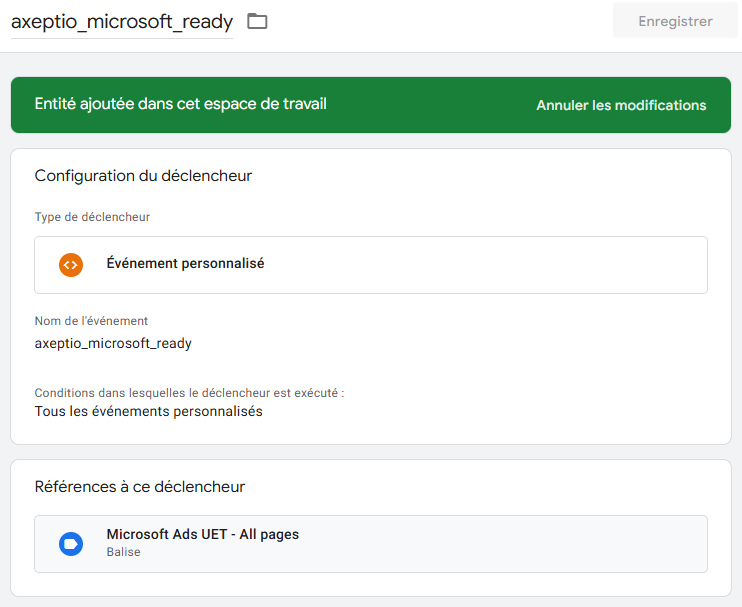Select the Configuration du déclencheur heading
742x607 pixels.
click(x=143, y=176)
